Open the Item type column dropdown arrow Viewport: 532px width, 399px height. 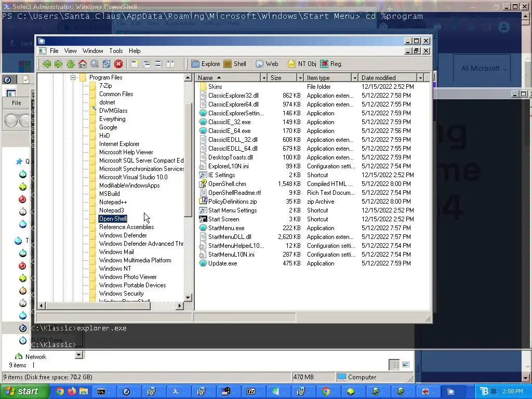(x=355, y=78)
